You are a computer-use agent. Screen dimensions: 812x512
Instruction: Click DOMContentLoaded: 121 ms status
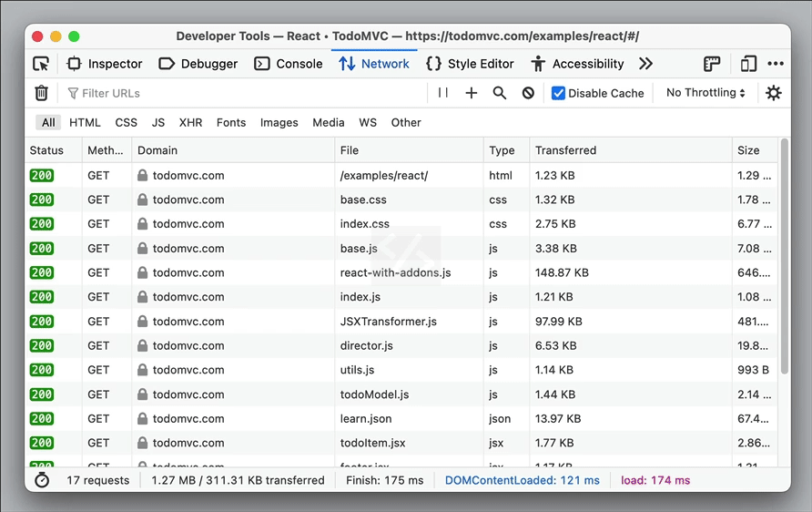(522, 480)
